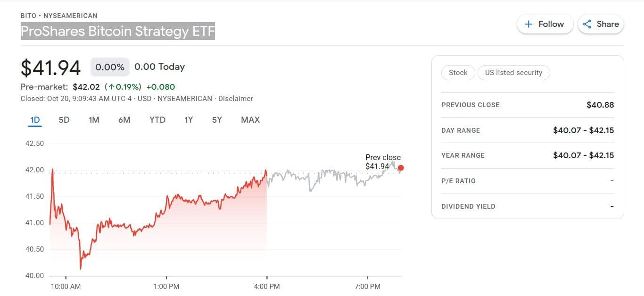The image size is (644, 296).
Task: Follow the ProShares Bitcoin Strategy ETF
Action: tap(545, 24)
